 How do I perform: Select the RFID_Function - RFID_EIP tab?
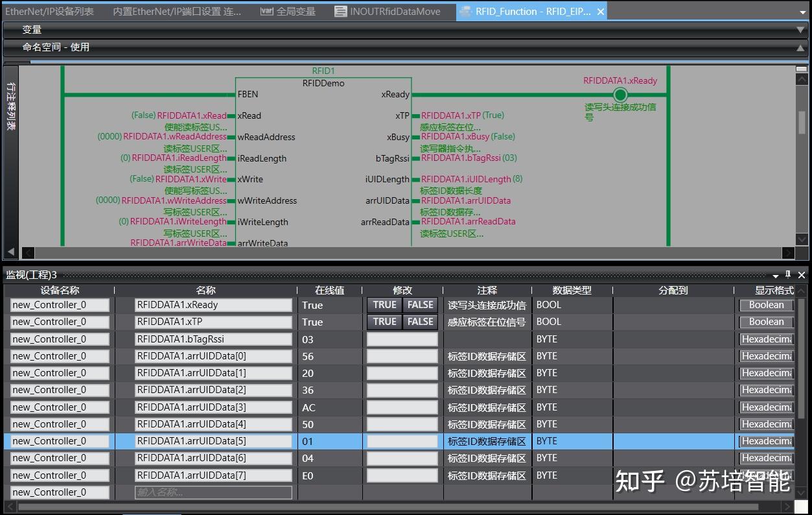(x=533, y=11)
